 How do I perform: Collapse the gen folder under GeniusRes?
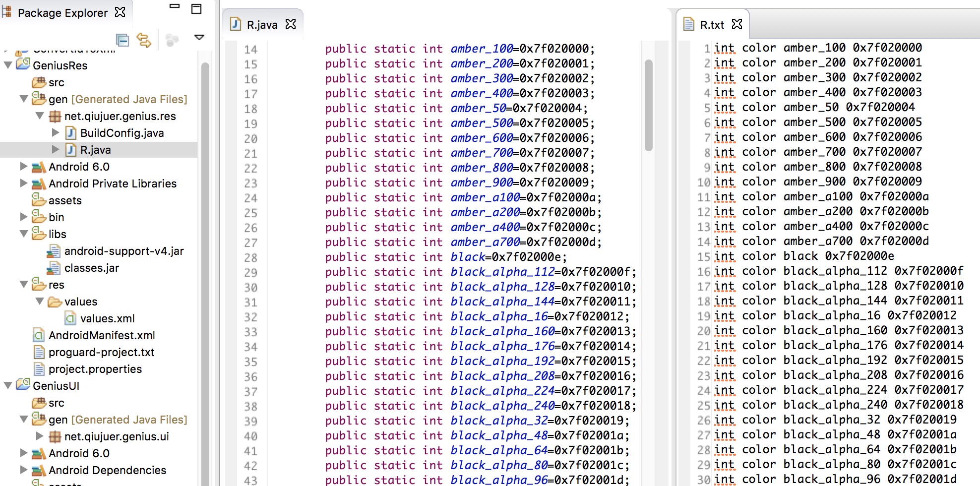pos(24,99)
